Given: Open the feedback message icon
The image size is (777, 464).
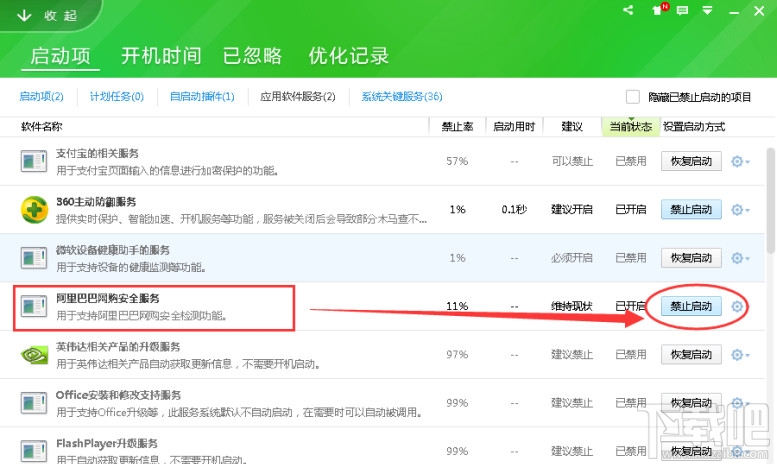Looking at the screenshot, I should pyautogui.click(x=682, y=10).
